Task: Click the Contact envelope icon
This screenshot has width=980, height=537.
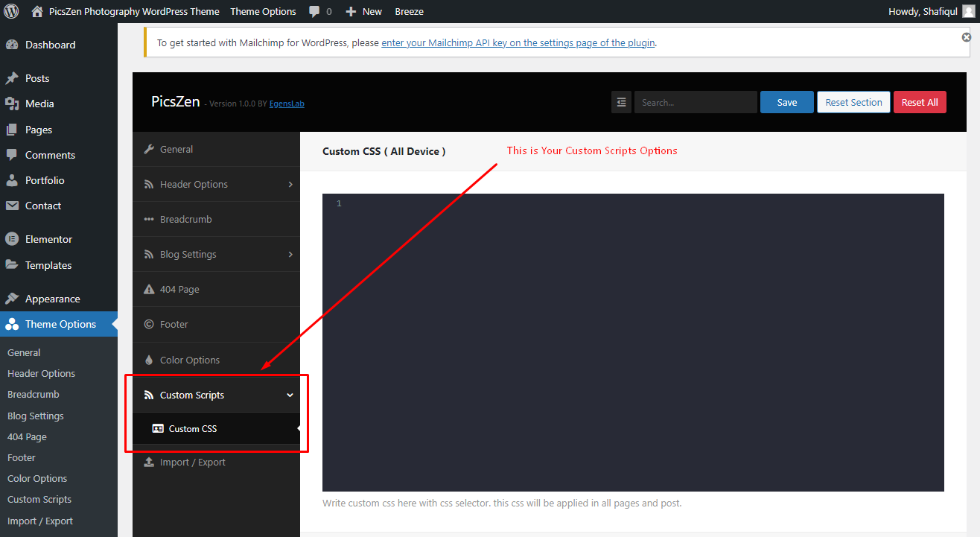Action: 12,206
